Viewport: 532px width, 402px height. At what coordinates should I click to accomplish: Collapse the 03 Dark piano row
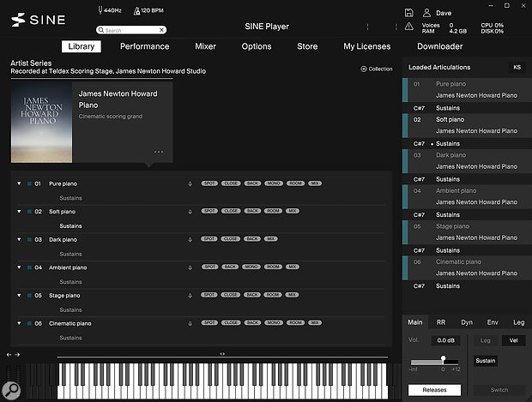19,239
